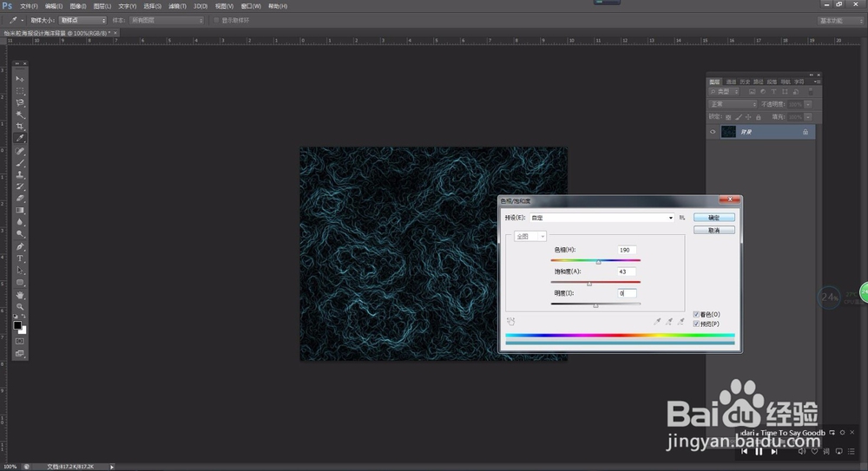The image size is (868, 471).
Task: Toggle layer filter switch in Layers panel
Action: pos(811,91)
